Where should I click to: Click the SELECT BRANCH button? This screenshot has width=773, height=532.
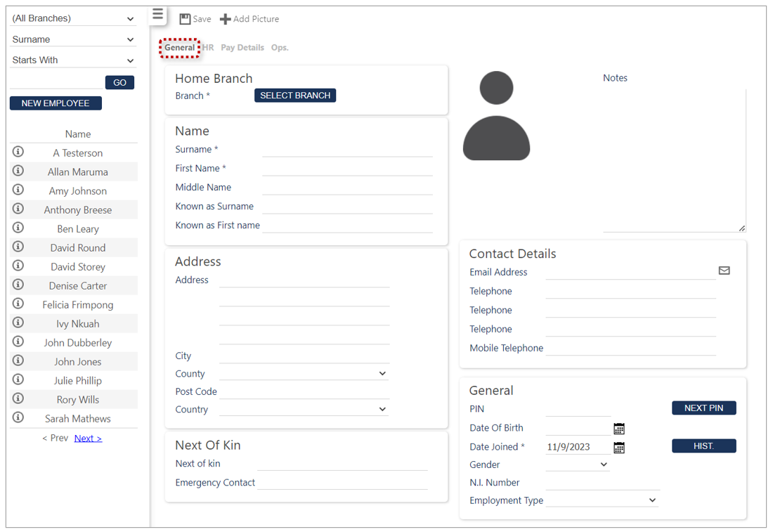[295, 96]
